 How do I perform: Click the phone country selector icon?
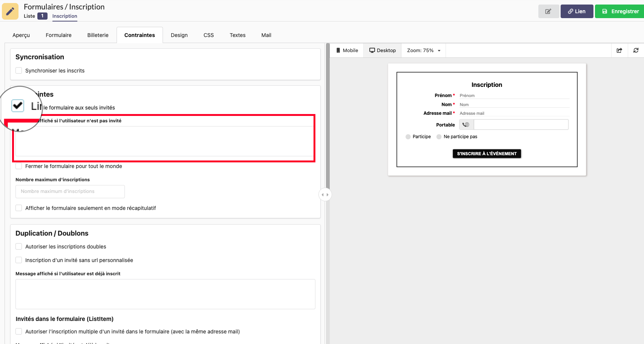pyautogui.click(x=466, y=125)
